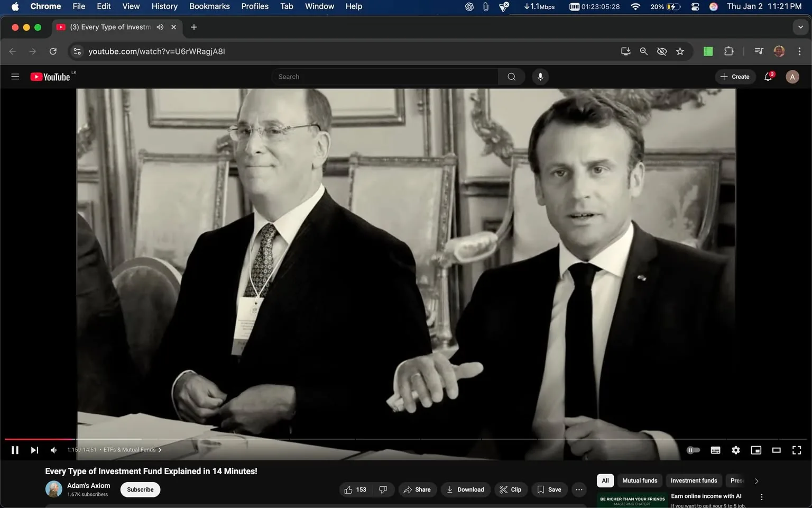Skip to the next video
812x508 pixels.
tap(34, 450)
